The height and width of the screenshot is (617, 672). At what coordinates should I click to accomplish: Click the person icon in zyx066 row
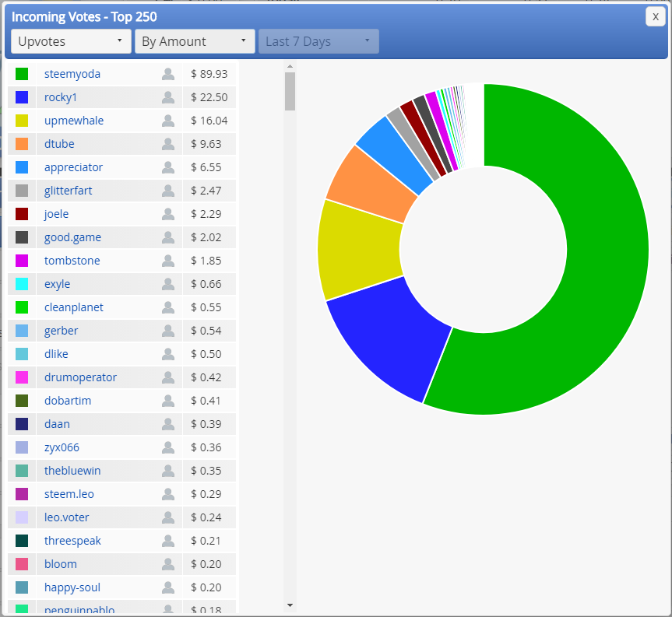(168, 447)
